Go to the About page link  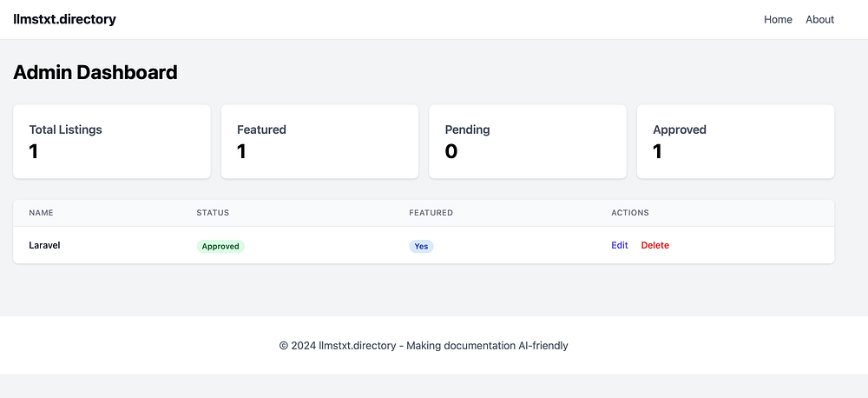[819, 19]
